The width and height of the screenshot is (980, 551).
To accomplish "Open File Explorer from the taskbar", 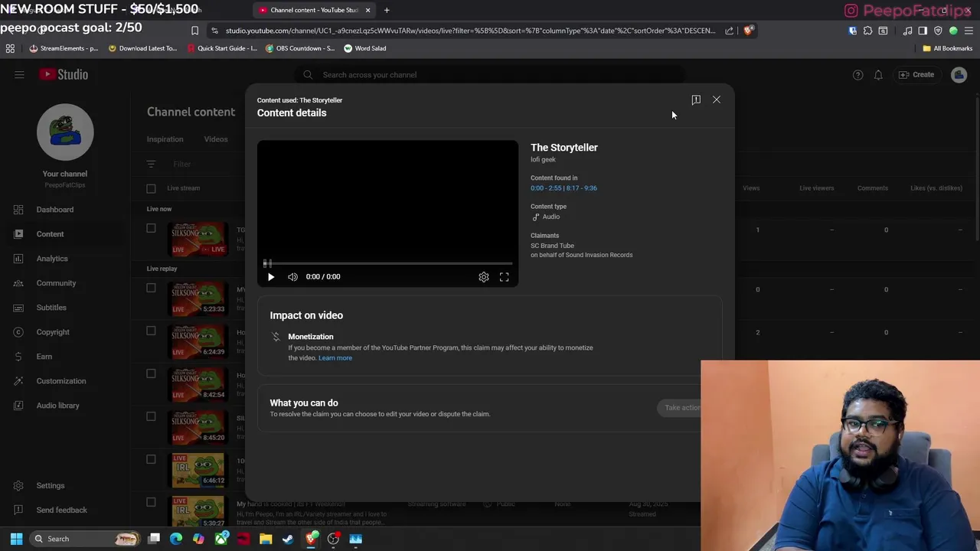I will (266, 539).
